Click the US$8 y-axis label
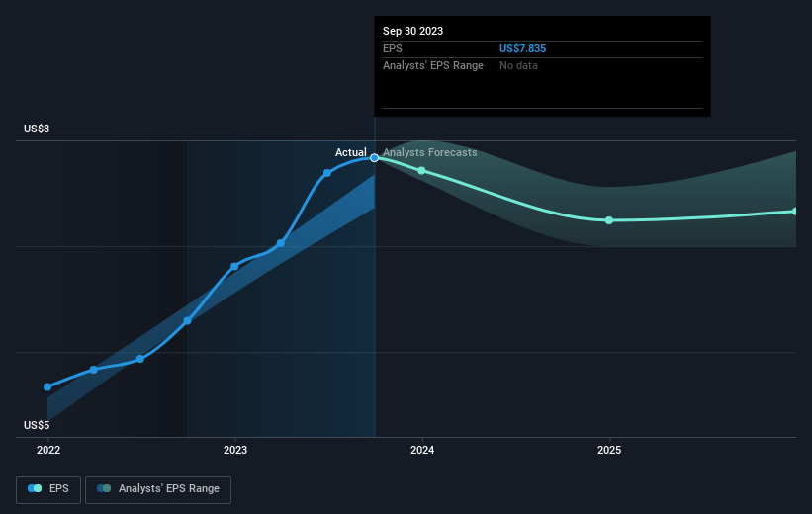This screenshot has height=514, width=812. 37,128
